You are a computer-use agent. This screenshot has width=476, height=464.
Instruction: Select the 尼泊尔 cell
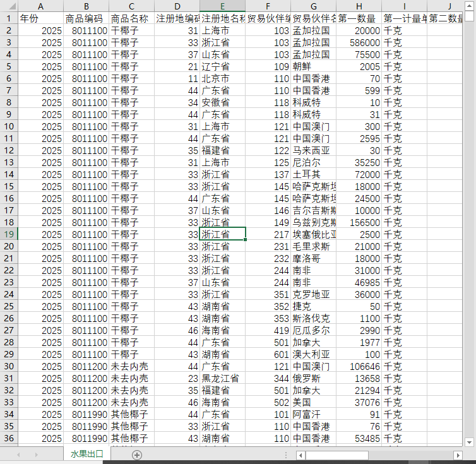pos(313,162)
